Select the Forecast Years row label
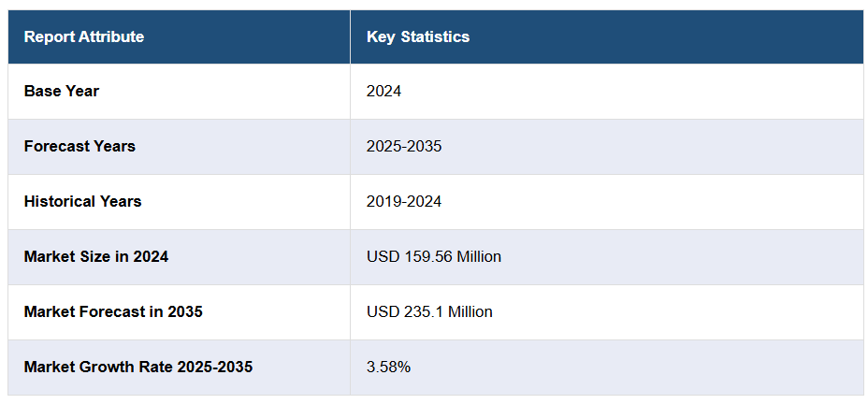Viewport: 868px width, 404px height. coord(80,146)
